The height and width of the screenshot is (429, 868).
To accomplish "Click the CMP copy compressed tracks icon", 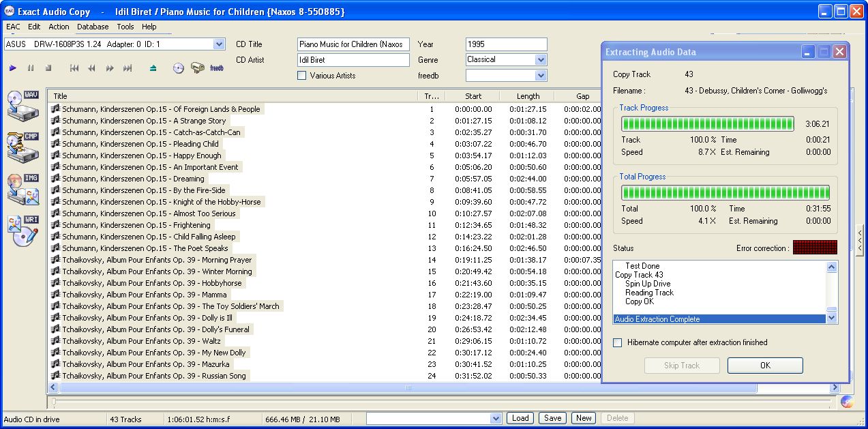I will click(23, 147).
